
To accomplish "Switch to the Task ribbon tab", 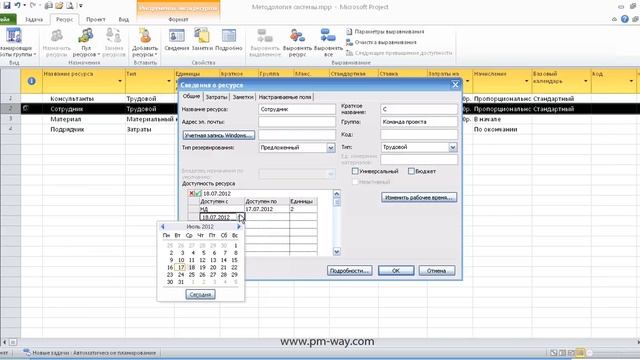I will [x=34, y=19].
